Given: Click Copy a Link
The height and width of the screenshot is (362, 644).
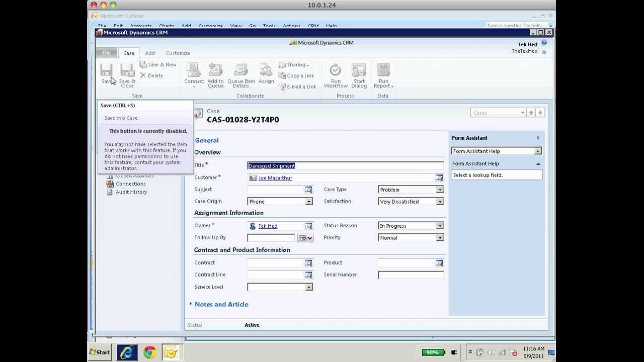Looking at the screenshot, I should pyautogui.click(x=296, y=75).
